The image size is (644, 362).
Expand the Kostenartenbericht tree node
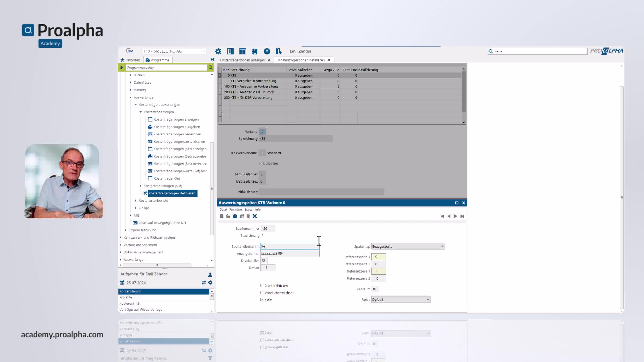pos(136,200)
